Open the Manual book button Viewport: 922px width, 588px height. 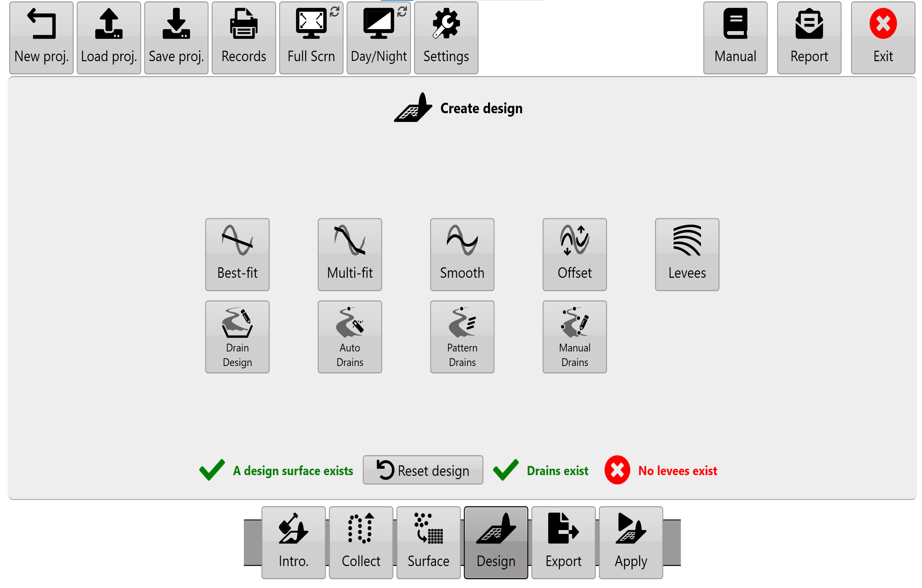pyautogui.click(x=735, y=38)
